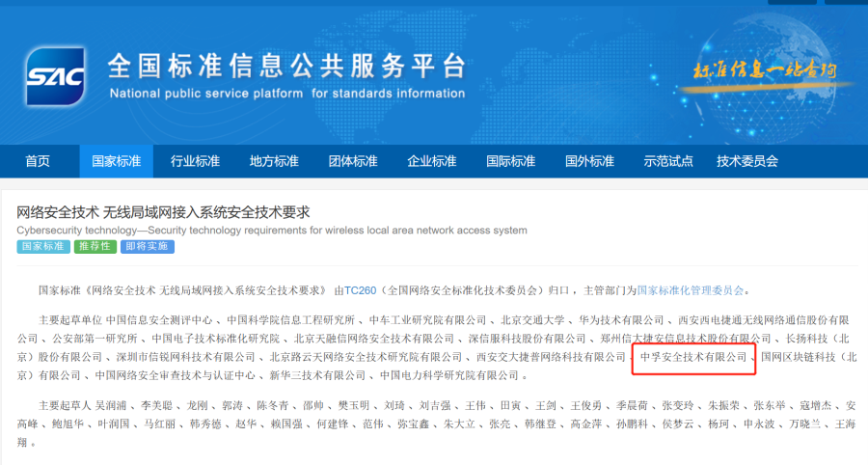Navigate to 国际标准 tab

click(x=510, y=161)
